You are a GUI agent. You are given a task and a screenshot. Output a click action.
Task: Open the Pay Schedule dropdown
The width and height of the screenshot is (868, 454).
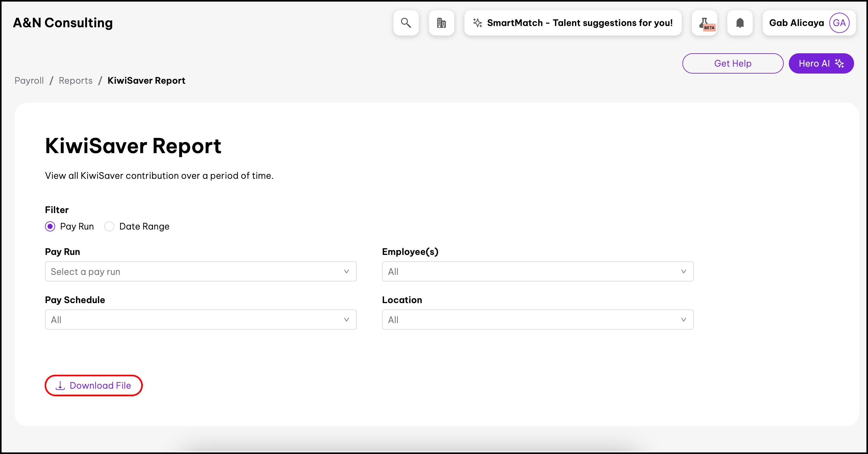tap(201, 320)
